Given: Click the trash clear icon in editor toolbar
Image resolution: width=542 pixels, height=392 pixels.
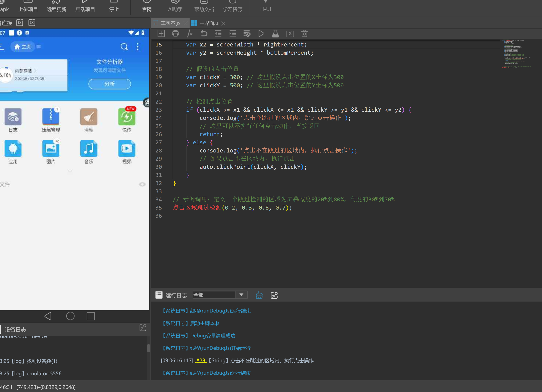Looking at the screenshot, I should pyautogui.click(x=304, y=34).
